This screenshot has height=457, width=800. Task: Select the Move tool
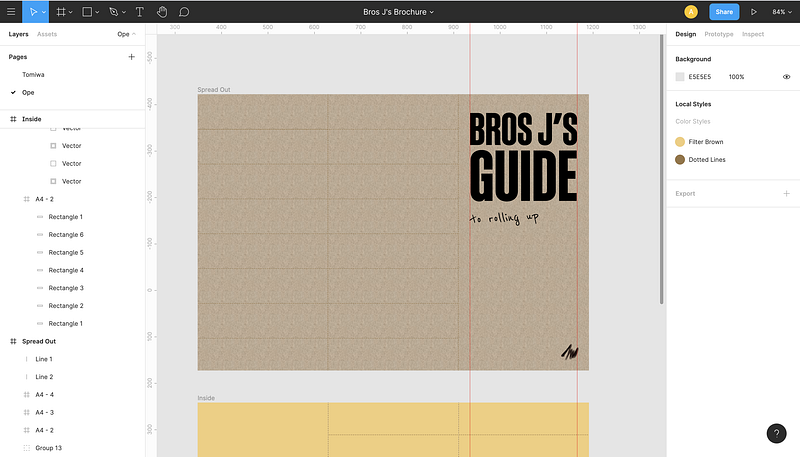click(x=33, y=12)
